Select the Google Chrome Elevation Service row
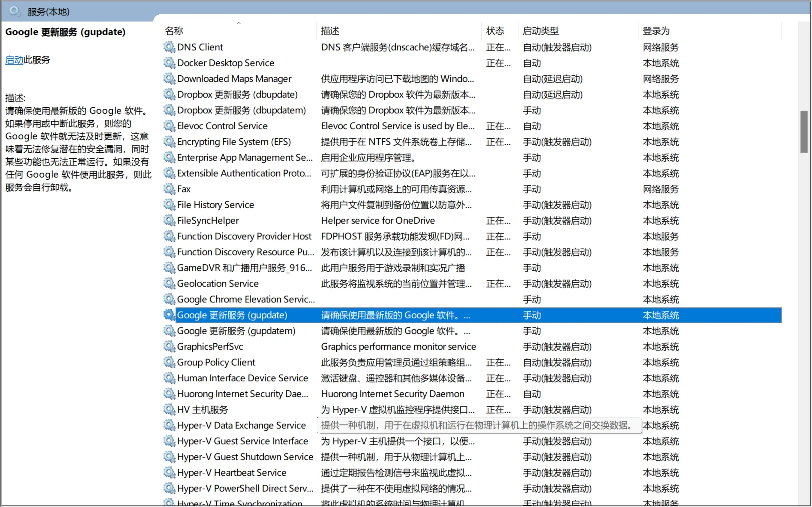 [x=246, y=299]
